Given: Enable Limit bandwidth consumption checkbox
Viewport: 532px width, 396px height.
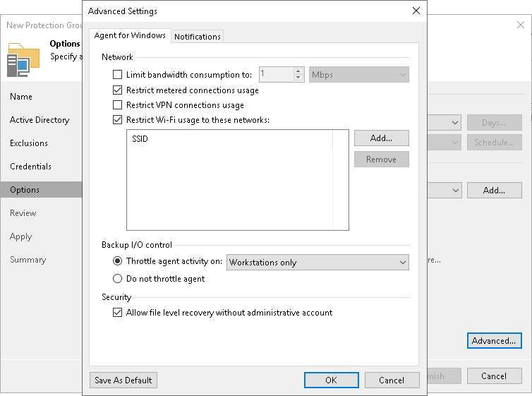Looking at the screenshot, I should tap(117, 75).
